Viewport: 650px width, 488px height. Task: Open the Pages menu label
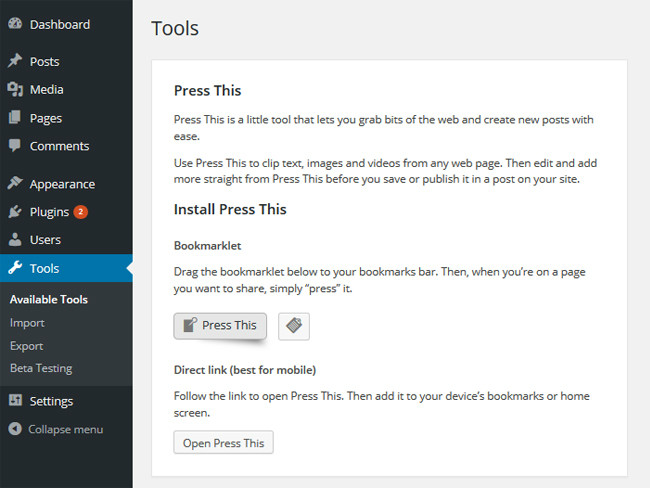pyautogui.click(x=46, y=118)
